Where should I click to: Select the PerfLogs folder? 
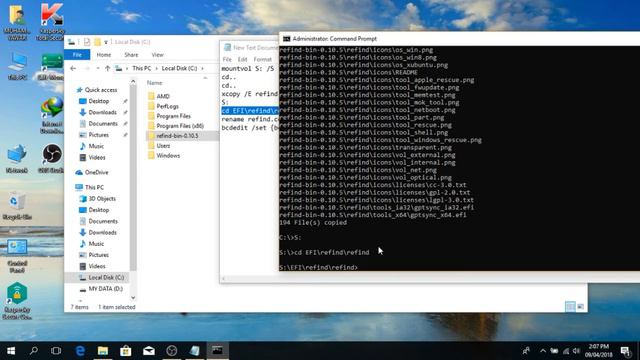click(167, 106)
